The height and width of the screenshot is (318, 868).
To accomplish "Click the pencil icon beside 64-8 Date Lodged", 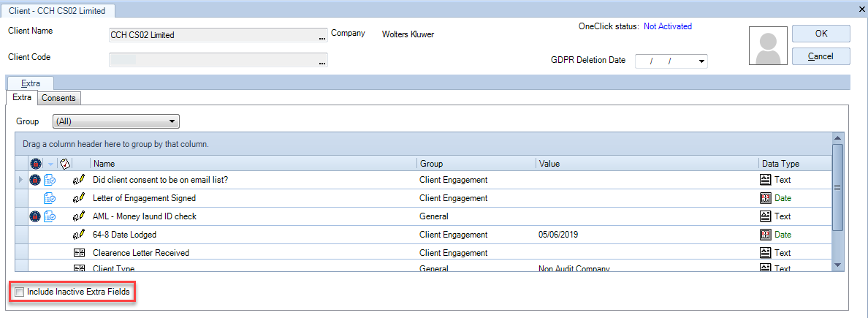I will coord(79,235).
